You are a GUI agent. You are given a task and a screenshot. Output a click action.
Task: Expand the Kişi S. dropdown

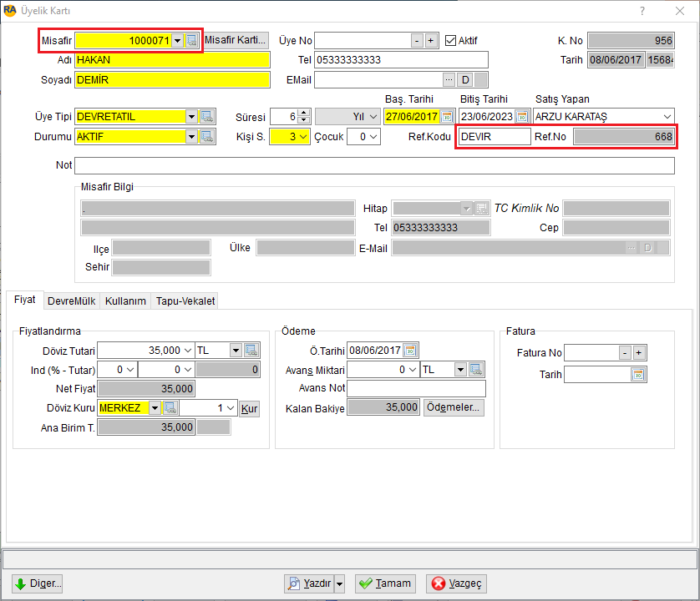click(x=303, y=137)
